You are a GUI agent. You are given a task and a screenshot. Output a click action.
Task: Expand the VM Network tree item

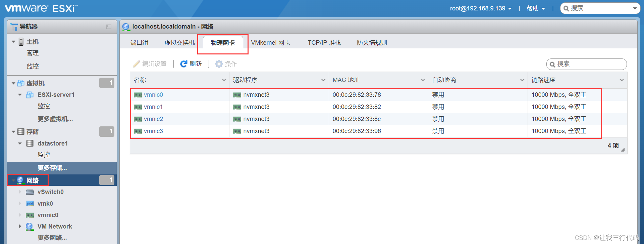20,227
